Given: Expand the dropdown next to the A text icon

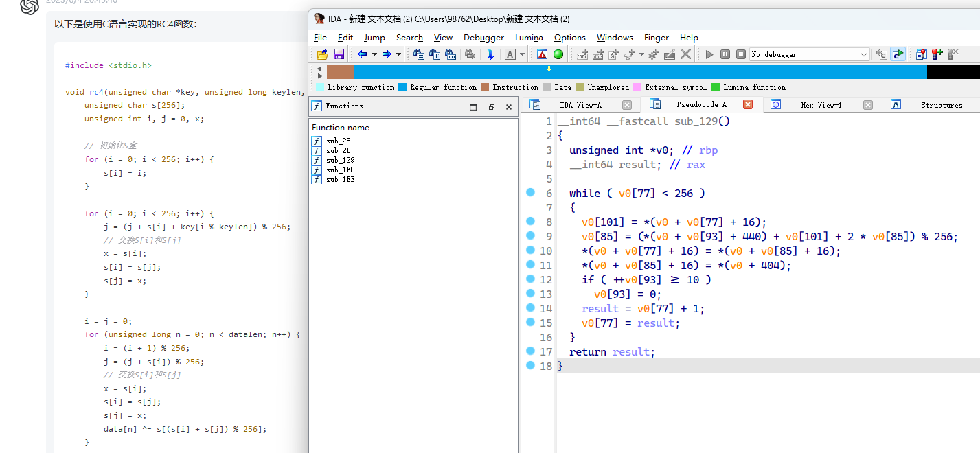Looking at the screenshot, I should click(x=522, y=54).
